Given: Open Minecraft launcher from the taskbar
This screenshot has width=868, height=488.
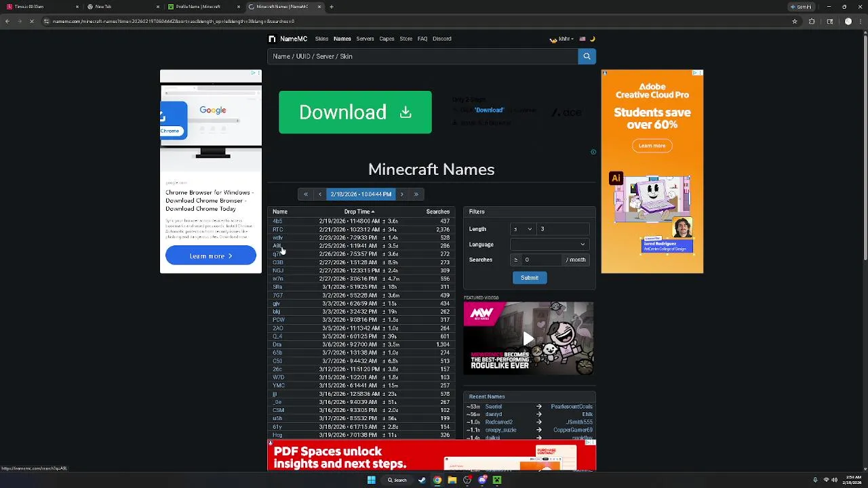Looking at the screenshot, I should pos(497,480).
